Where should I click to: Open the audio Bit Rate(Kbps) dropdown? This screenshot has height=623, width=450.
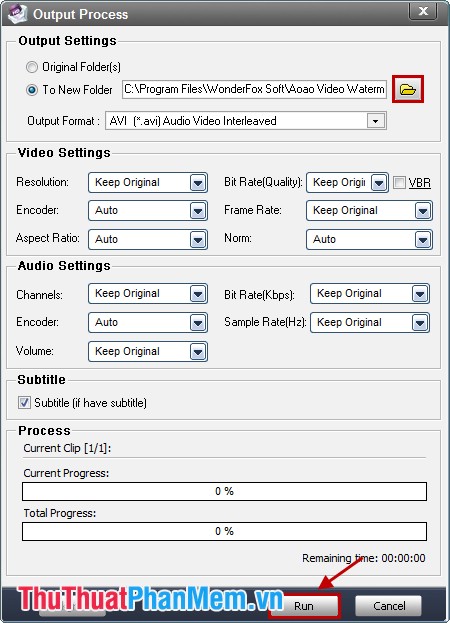pyautogui.click(x=370, y=294)
